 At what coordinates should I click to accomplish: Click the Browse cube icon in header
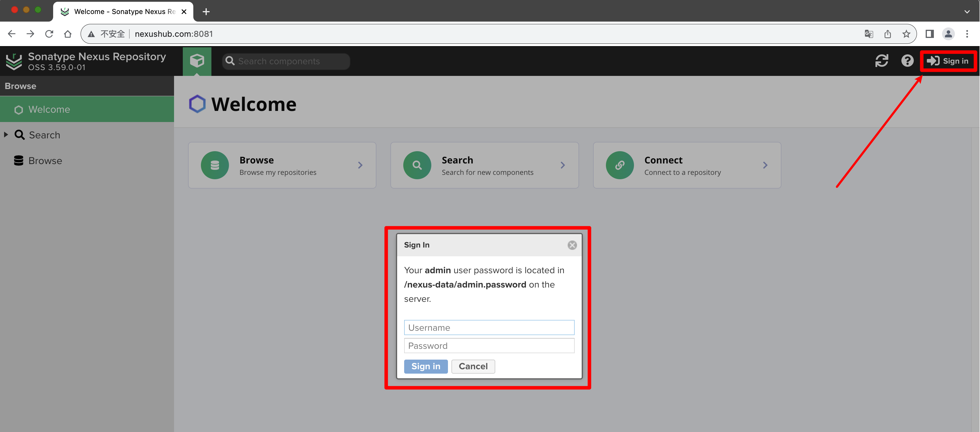197,61
